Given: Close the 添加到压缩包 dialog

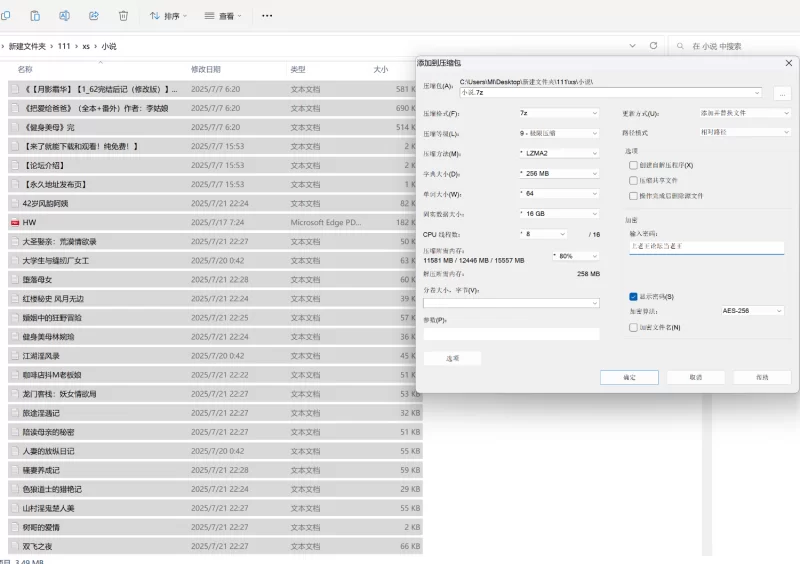Looking at the screenshot, I should click(x=788, y=63).
